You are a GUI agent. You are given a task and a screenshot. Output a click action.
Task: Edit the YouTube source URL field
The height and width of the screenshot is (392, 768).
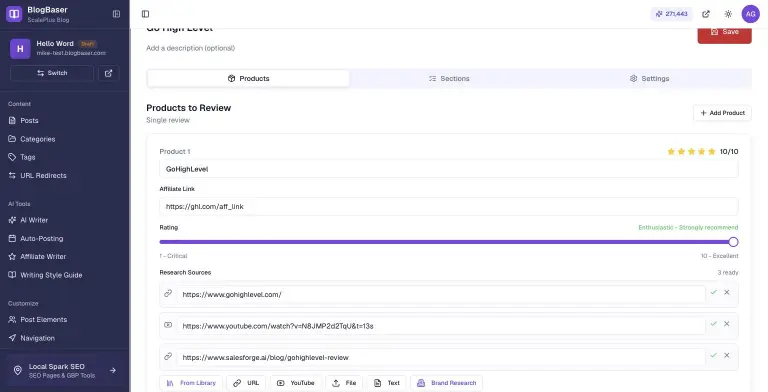click(441, 326)
